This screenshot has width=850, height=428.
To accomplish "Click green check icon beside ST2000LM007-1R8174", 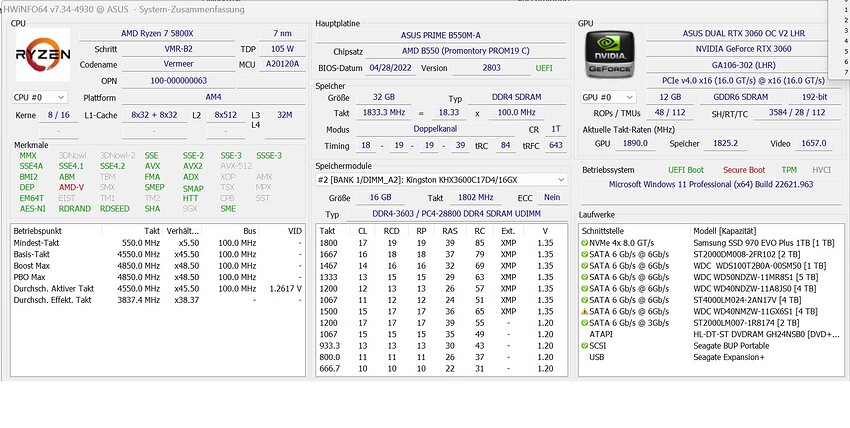I will (x=584, y=323).
